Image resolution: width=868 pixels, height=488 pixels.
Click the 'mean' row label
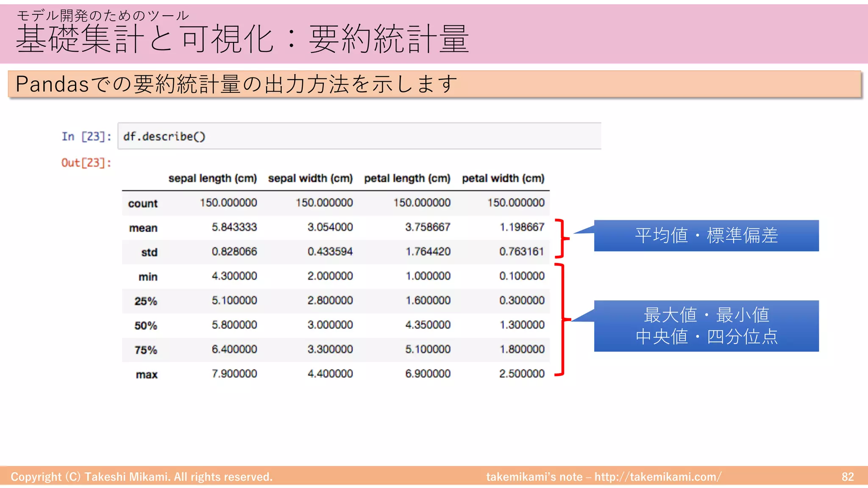[143, 228]
